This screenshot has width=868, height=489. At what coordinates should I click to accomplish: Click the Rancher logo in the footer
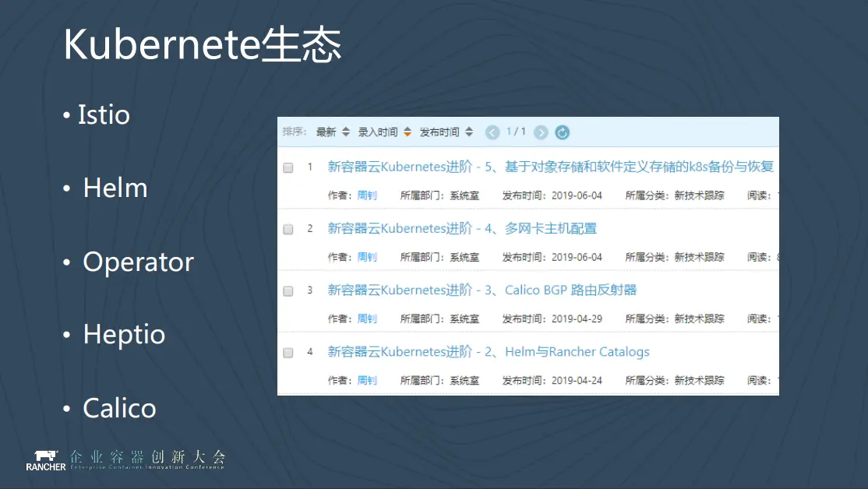pyautogui.click(x=46, y=460)
